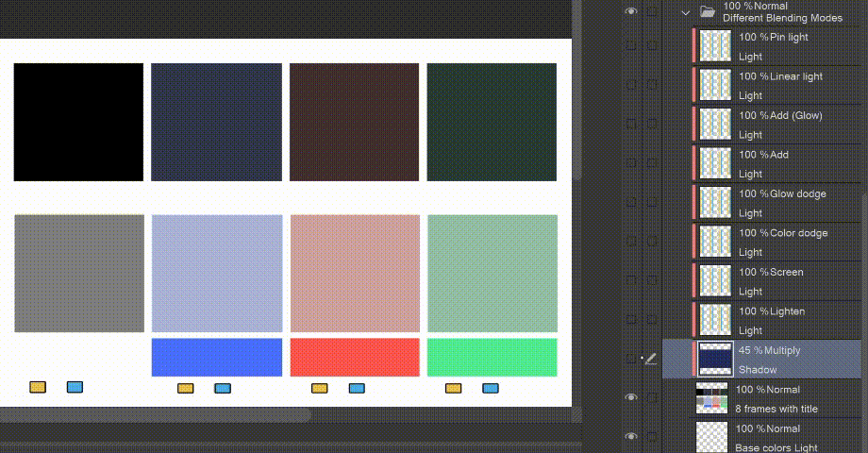The width and height of the screenshot is (868, 453).
Task: Click the bright green rectangle on canvas
Action: (x=492, y=357)
